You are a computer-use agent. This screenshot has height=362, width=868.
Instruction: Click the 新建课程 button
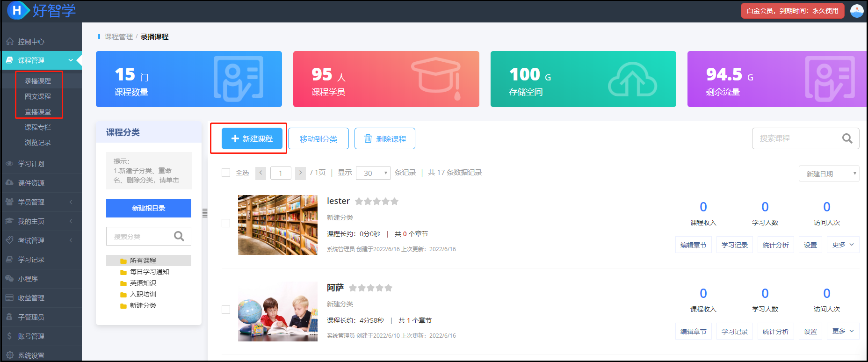click(252, 138)
